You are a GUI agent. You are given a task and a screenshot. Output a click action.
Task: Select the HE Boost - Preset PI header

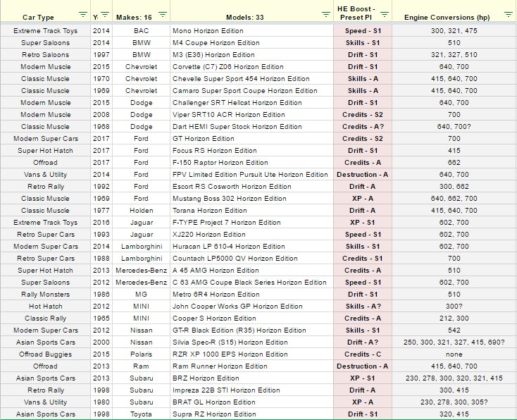(x=362, y=11)
